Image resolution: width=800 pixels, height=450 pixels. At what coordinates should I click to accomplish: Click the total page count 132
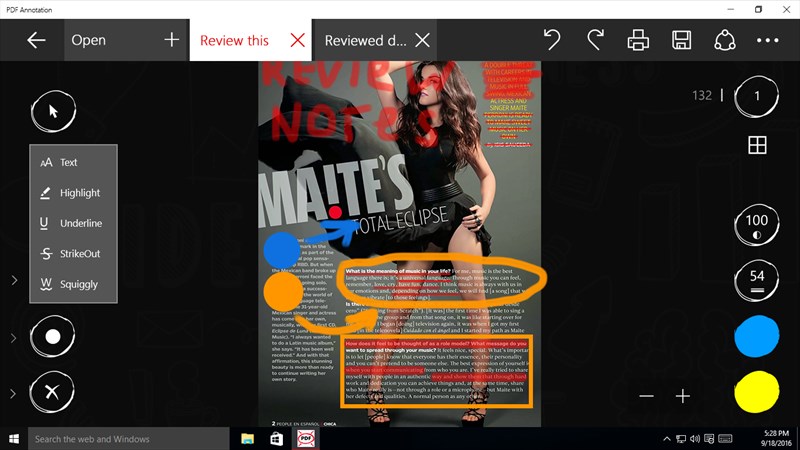(x=702, y=95)
